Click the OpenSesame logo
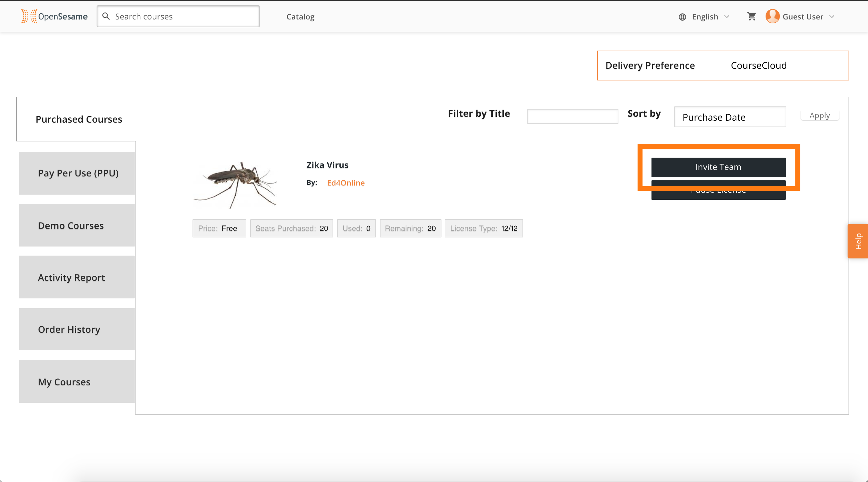This screenshot has width=868, height=482. coord(54,16)
